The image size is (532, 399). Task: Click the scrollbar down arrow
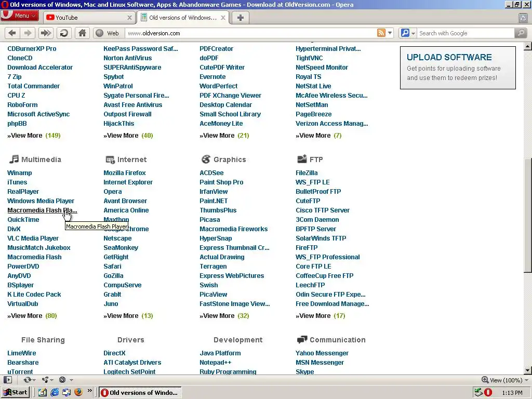click(528, 370)
